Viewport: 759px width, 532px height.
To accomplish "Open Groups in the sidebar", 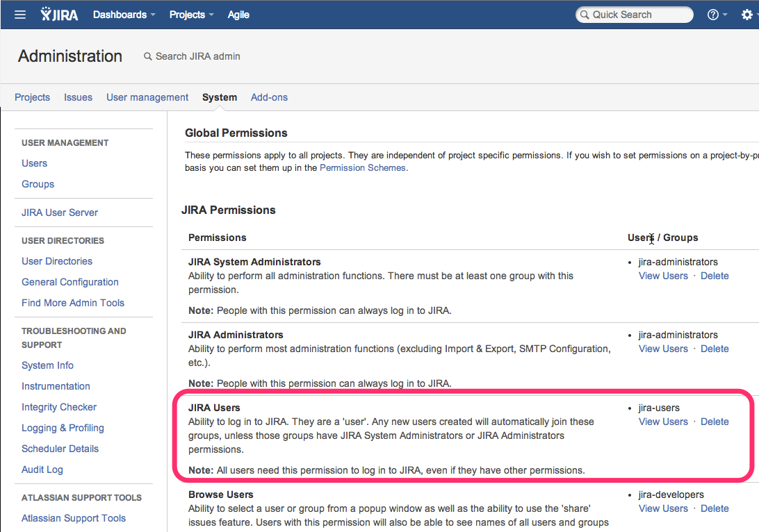I will pyautogui.click(x=38, y=184).
